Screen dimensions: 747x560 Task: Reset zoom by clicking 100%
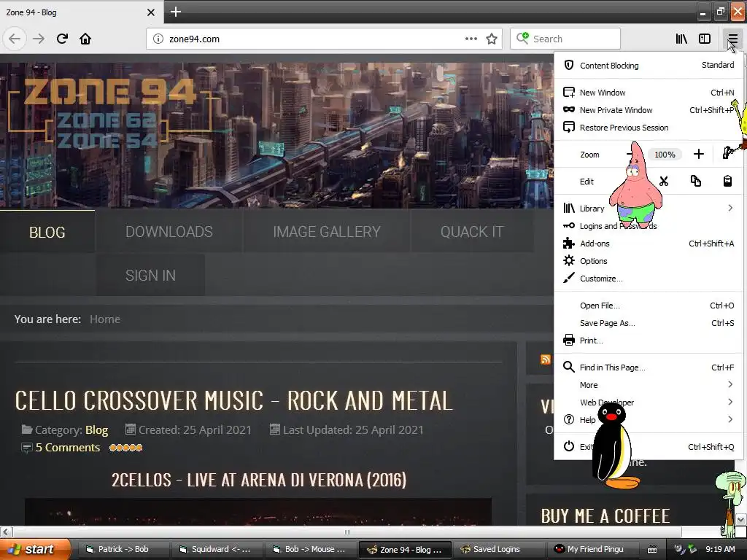[665, 155]
